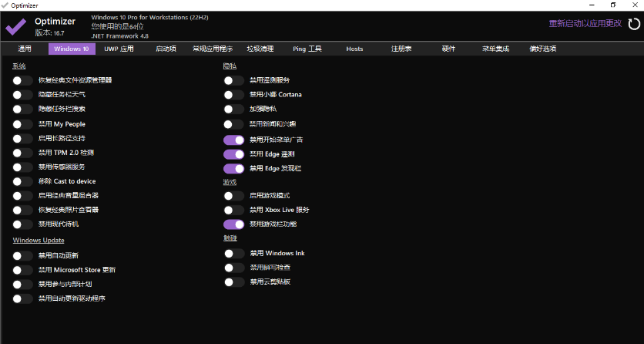Click the restart arrow icon at top right
644x344 pixels.
click(633, 25)
